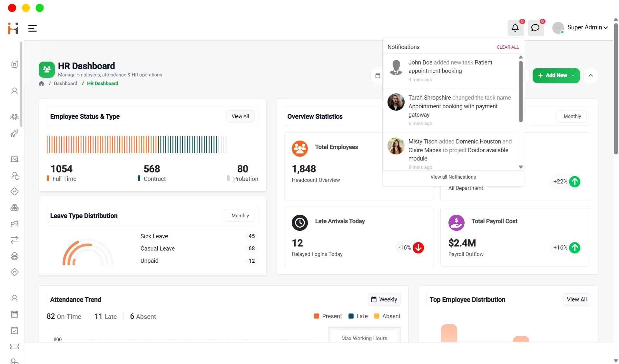619x364 pixels.
Task: Click Misty Tison's avatar thumbnail
Action: pyautogui.click(x=396, y=146)
